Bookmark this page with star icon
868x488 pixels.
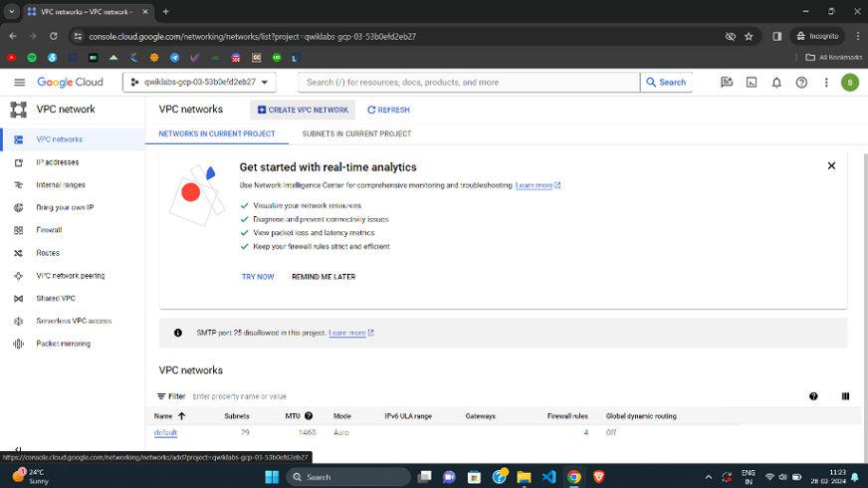749,36
